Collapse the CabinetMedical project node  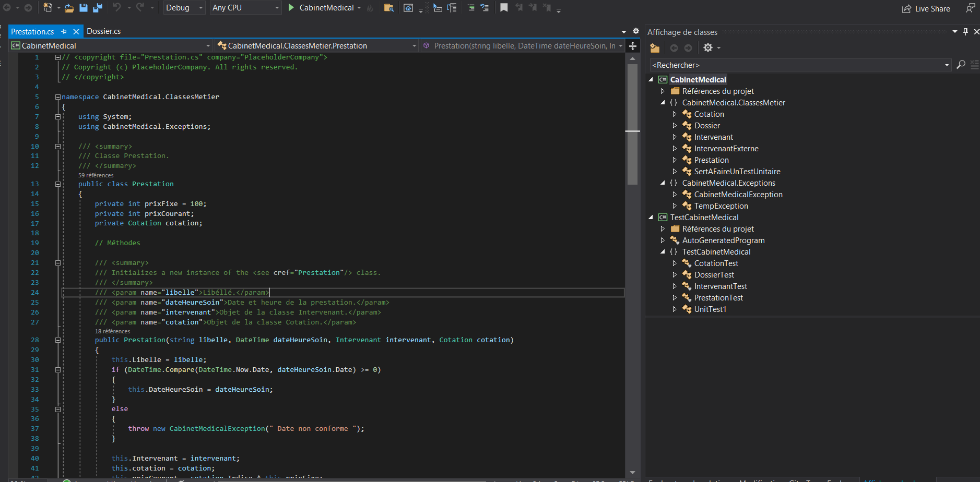point(651,80)
